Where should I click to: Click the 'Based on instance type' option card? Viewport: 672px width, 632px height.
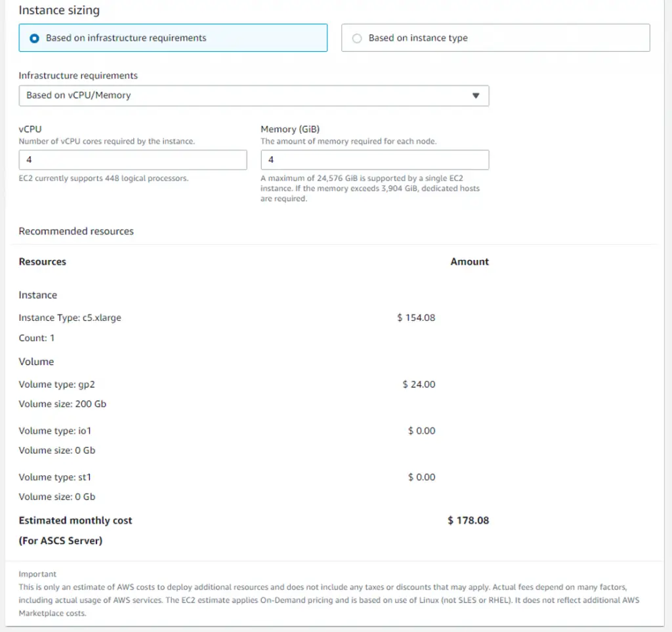pos(495,37)
